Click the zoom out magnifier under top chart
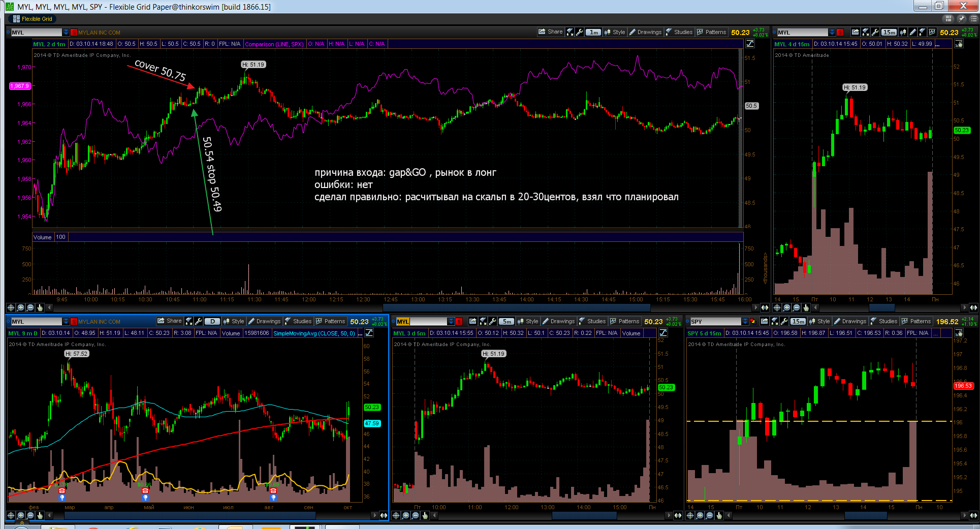The height and width of the screenshot is (529, 980). pyautogui.click(x=30, y=307)
